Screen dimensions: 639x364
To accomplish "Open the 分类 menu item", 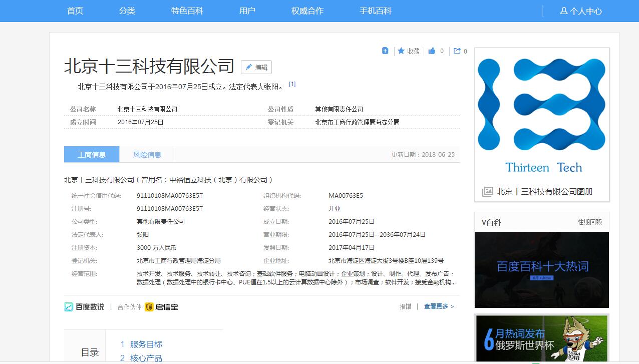I will 128,10.
